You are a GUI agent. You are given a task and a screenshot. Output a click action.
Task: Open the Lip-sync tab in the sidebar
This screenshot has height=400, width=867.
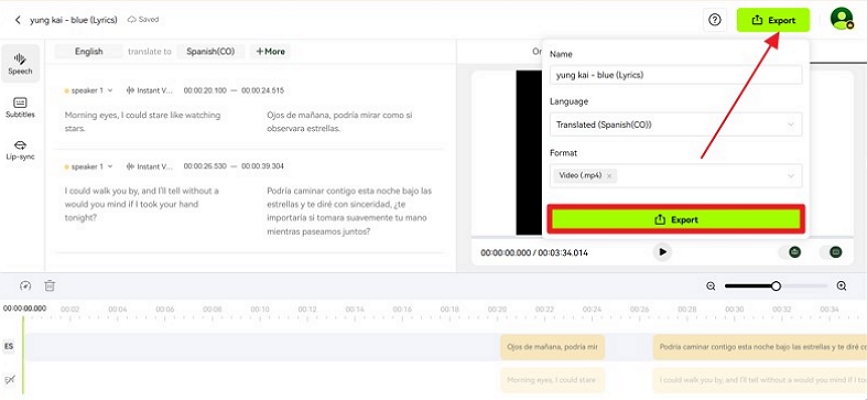(x=20, y=150)
